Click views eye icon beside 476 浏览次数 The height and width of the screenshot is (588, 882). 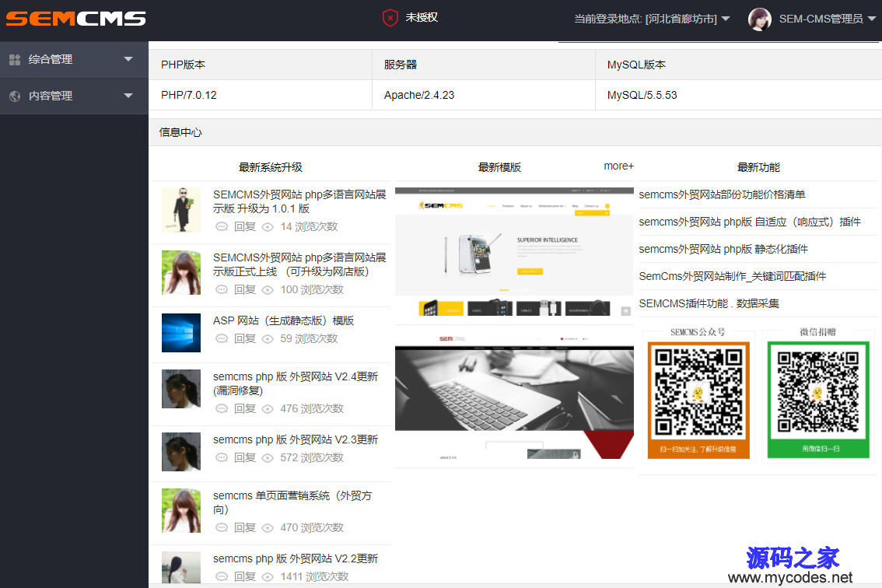(x=268, y=408)
